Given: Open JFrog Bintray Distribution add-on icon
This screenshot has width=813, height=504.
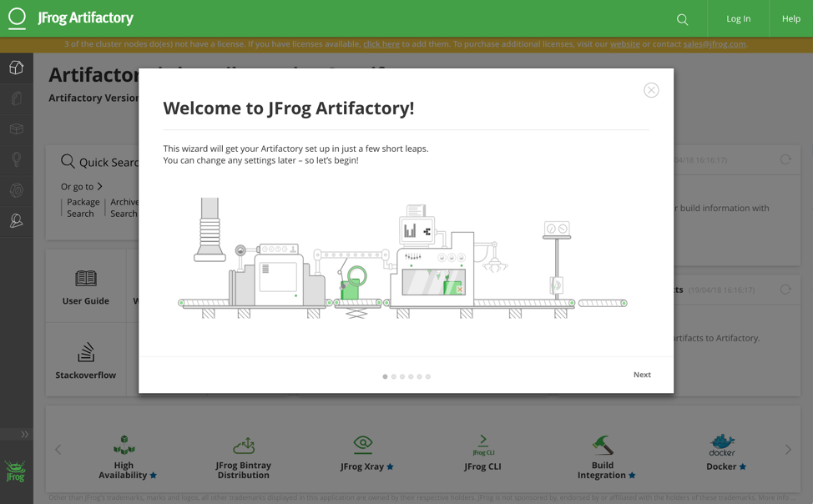Looking at the screenshot, I should coord(244,446).
